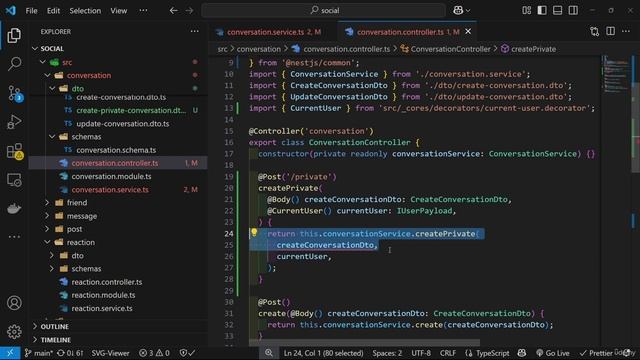
Task: Click the editor minimap
Action: (616, 76)
